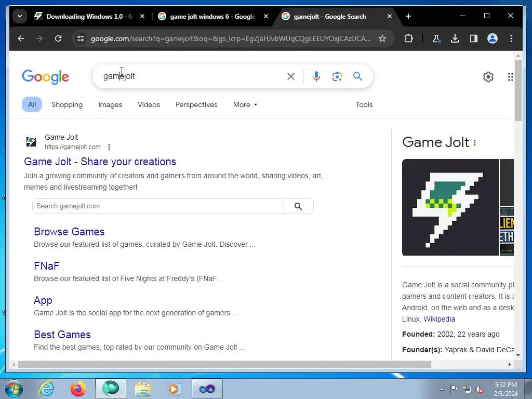Select the Shopping filter
This screenshot has width=532, height=399.
(67, 104)
